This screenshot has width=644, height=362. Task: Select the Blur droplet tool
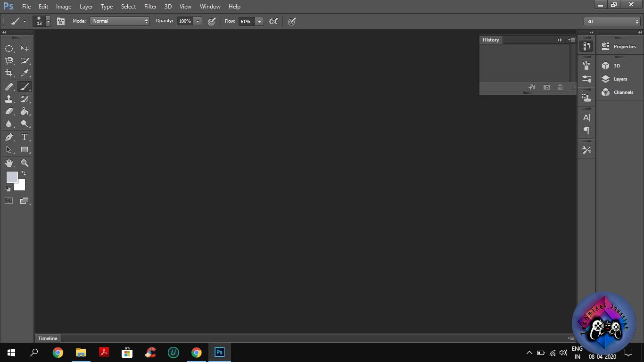[9, 123]
